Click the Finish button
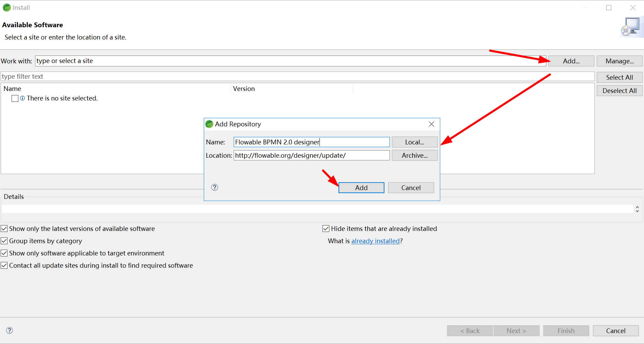 pos(566,331)
